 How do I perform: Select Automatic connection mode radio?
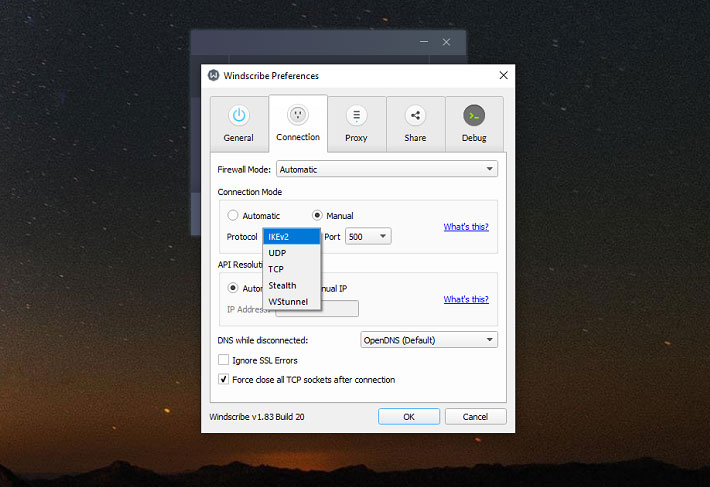click(x=233, y=215)
